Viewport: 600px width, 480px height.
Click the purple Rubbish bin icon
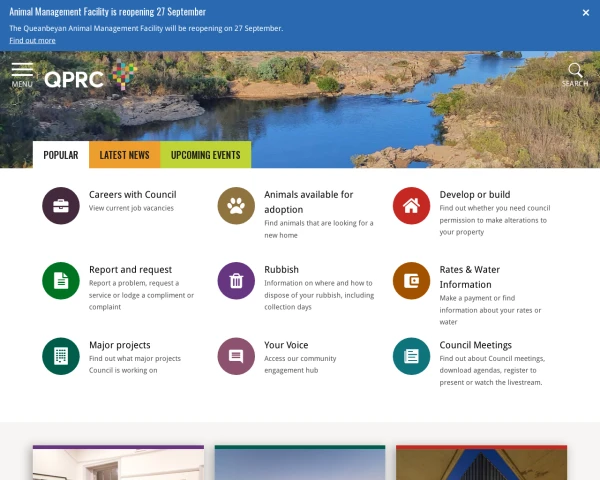click(x=236, y=281)
